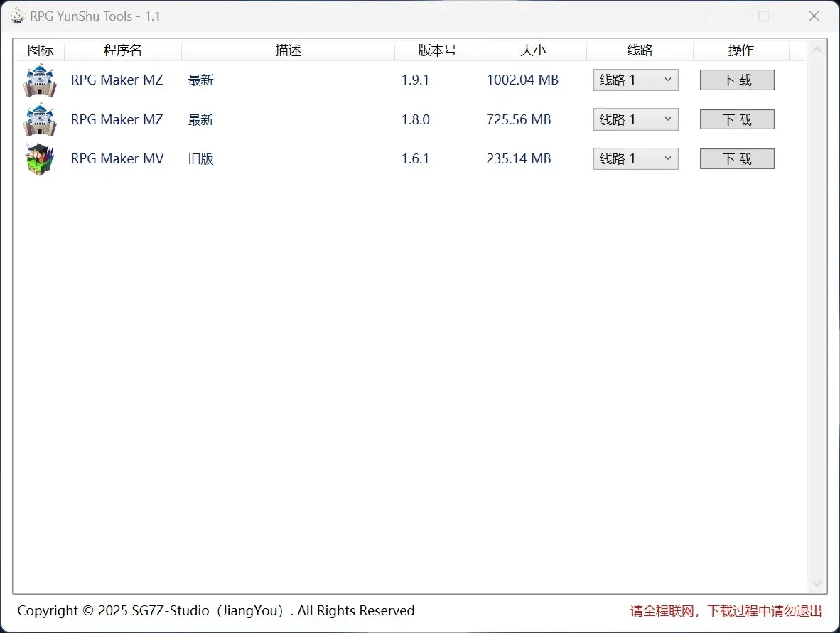Click the 235.14 MB size cell
This screenshot has height=633, width=840.
pos(519,158)
